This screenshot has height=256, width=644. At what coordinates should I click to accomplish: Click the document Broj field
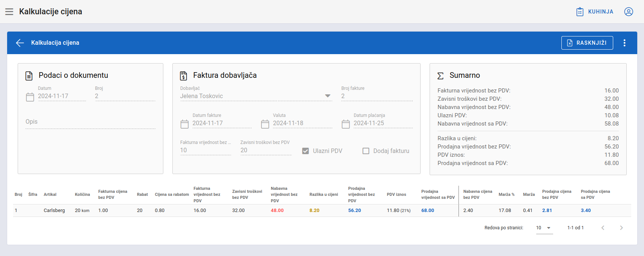(x=125, y=96)
